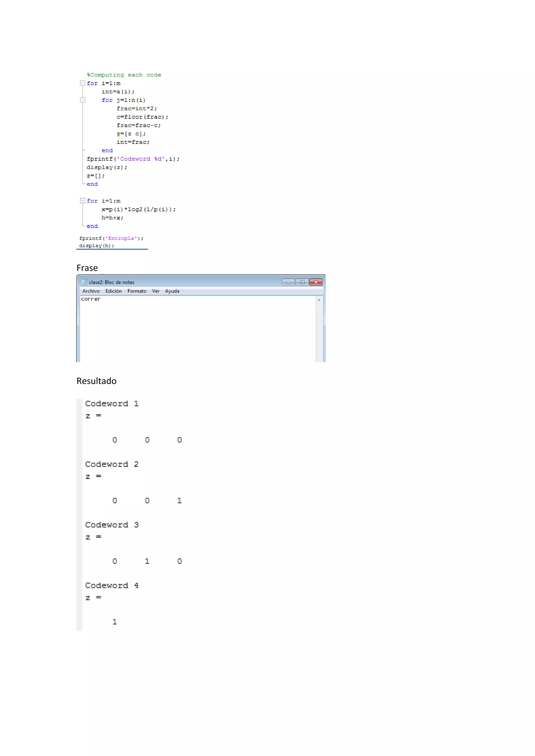Collapse the for j=1:n(i) loop

pos(83,100)
